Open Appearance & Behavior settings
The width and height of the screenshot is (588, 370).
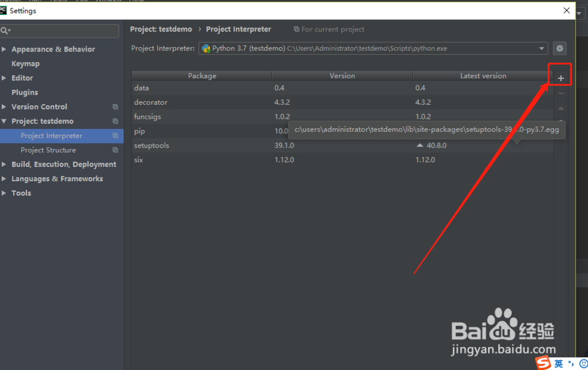click(54, 49)
